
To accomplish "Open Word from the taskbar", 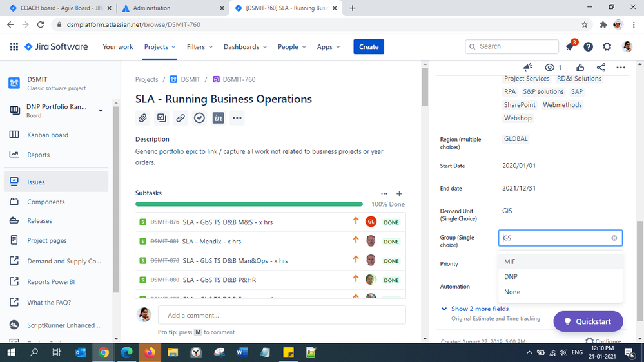I will [x=242, y=352].
